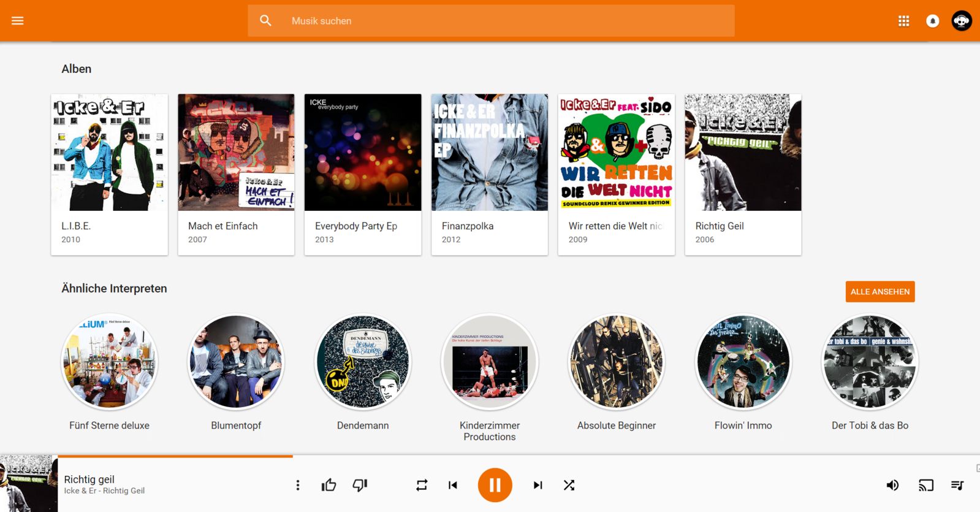Image resolution: width=980 pixels, height=512 pixels.
Task: Toggle repeat mode
Action: coord(422,485)
